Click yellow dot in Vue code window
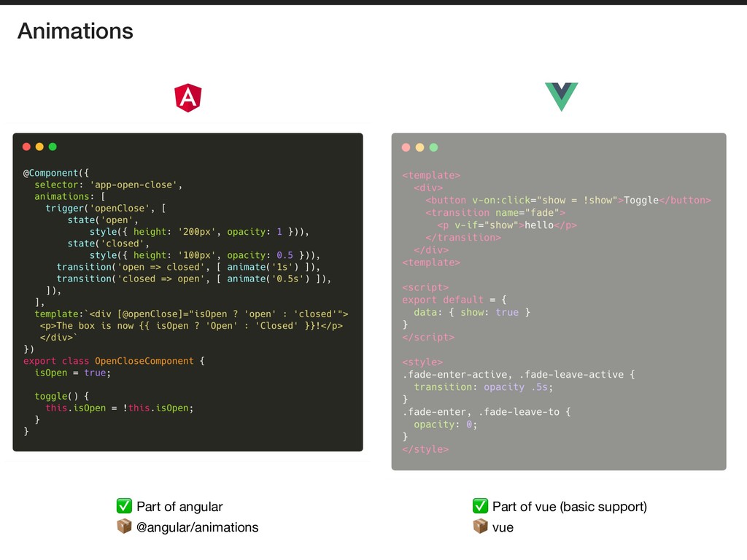747x560 pixels. click(419, 147)
